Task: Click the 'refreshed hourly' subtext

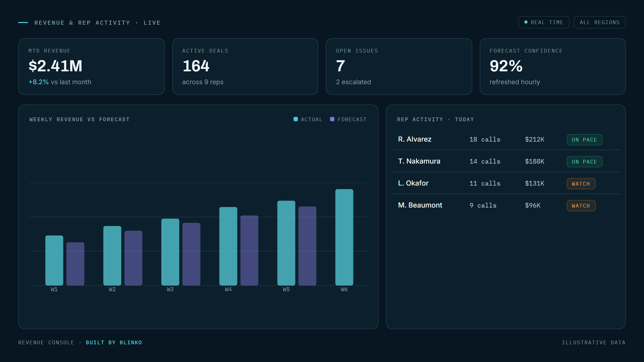Action: coord(515,82)
